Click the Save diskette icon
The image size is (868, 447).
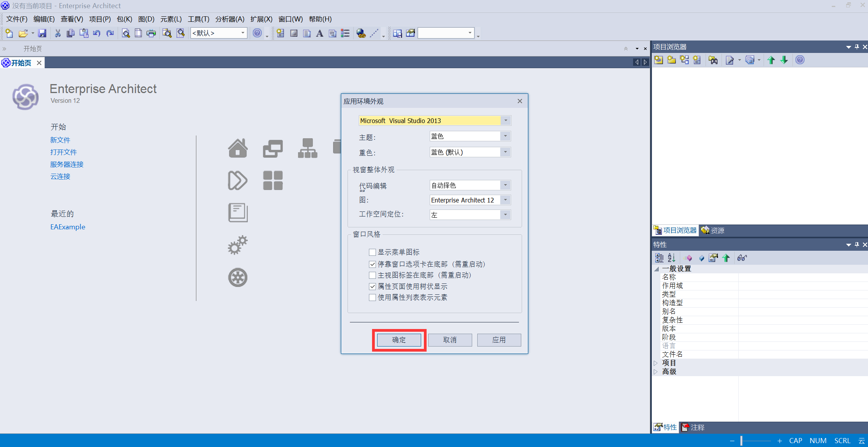pyautogui.click(x=42, y=33)
